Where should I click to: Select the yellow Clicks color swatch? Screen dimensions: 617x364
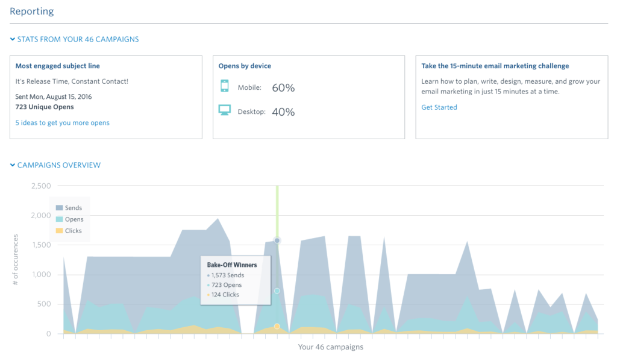(58, 230)
